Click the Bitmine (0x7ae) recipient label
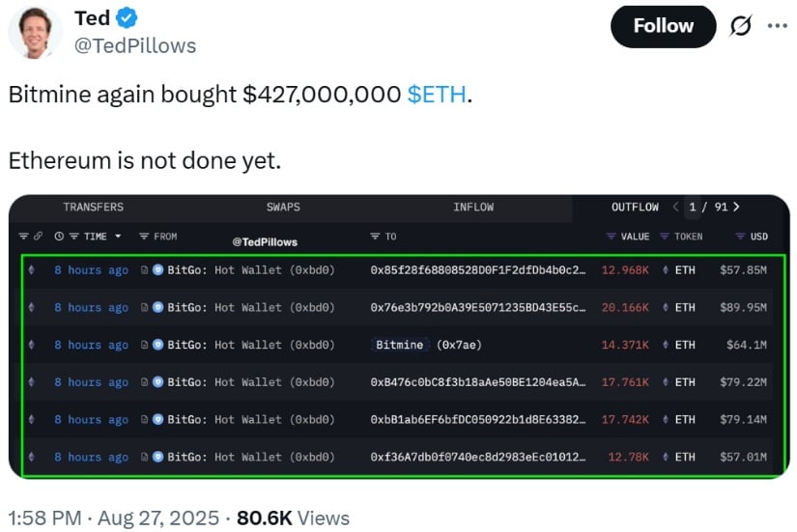The height and width of the screenshot is (532, 797). 428,345
